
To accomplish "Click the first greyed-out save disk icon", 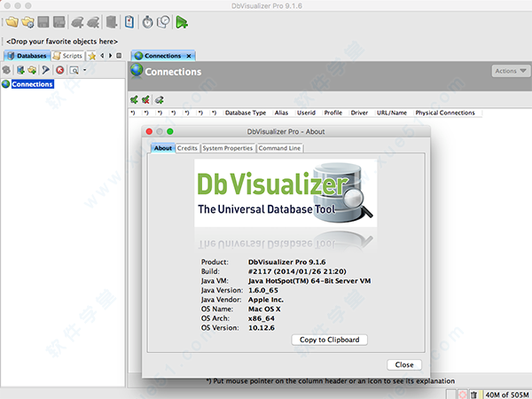I will (43, 22).
